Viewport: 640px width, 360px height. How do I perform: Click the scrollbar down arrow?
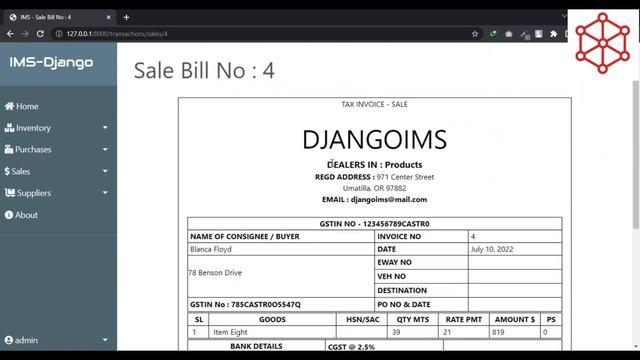636,347
